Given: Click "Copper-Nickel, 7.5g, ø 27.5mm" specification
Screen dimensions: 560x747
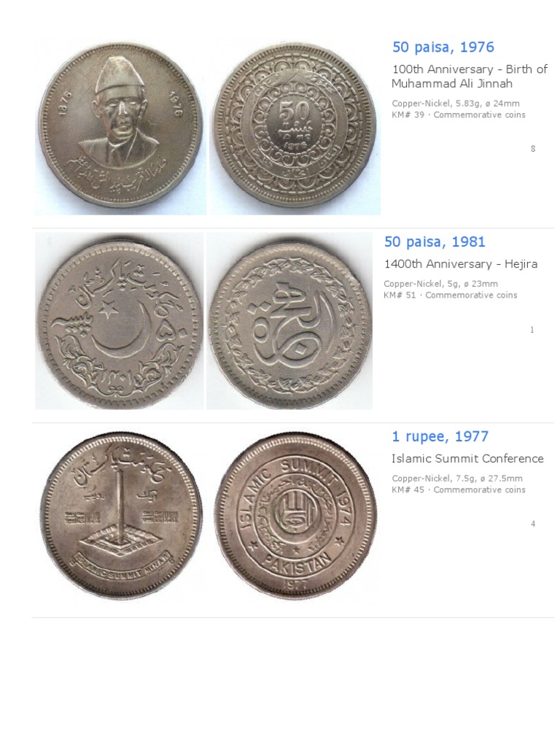Looking at the screenshot, I should coord(457,479).
